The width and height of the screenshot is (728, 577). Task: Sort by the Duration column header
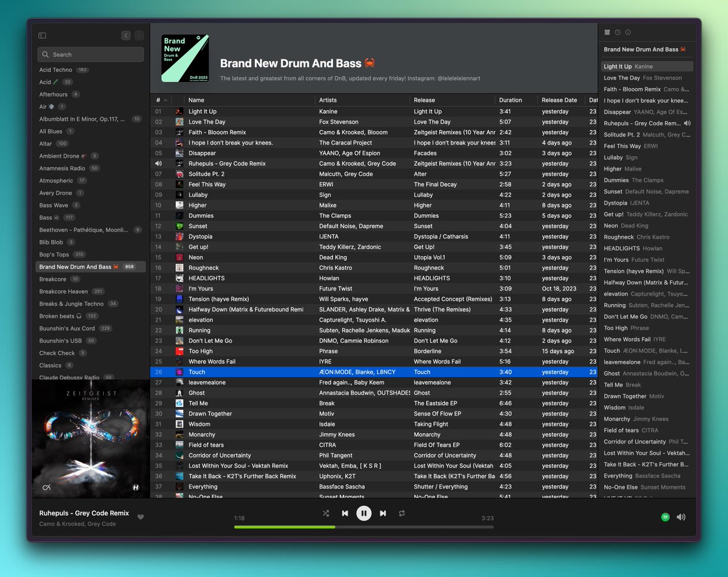tap(510, 100)
